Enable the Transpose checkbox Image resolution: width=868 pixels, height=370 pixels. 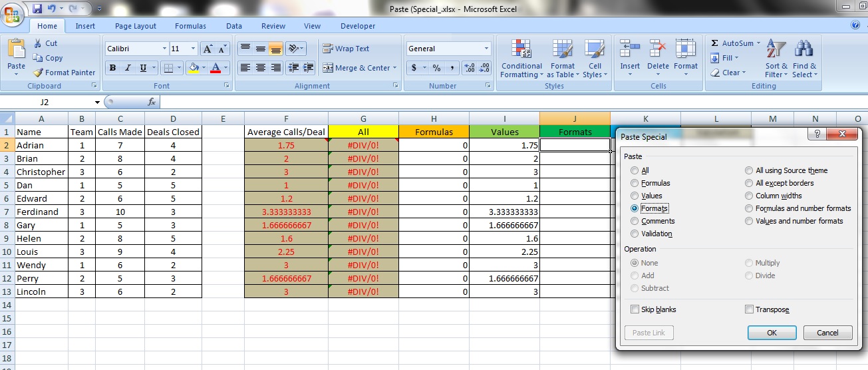click(x=750, y=309)
